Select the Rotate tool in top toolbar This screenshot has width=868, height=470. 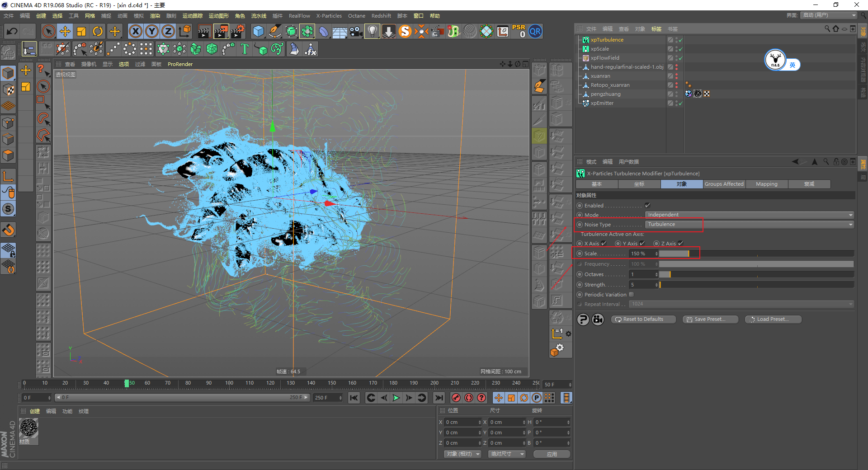98,31
